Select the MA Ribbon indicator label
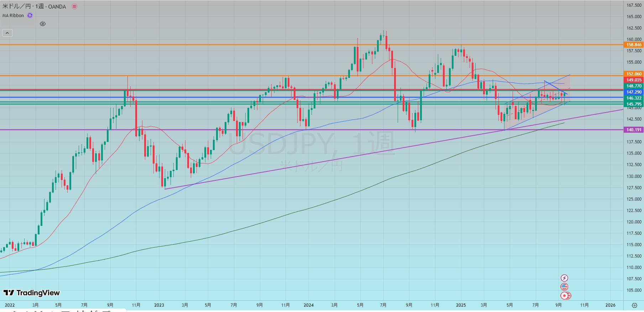This screenshot has height=312, width=644. tap(13, 15)
